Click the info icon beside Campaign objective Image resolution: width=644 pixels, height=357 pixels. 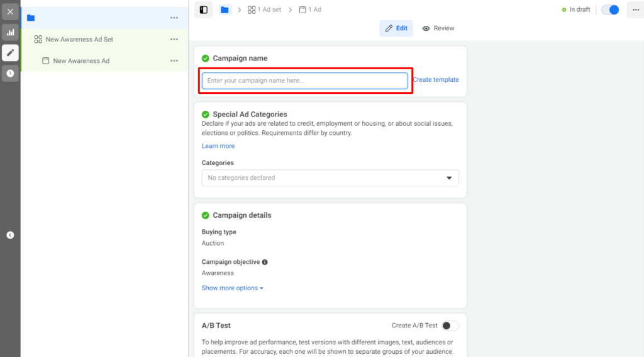click(265, 262)
